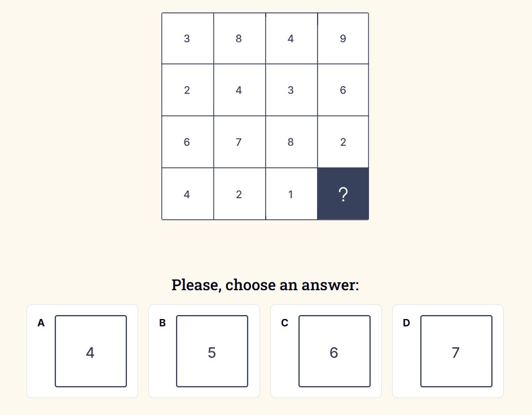
Task: Click the cell containing 4 in the first row
Action: [x=291, y=38]
